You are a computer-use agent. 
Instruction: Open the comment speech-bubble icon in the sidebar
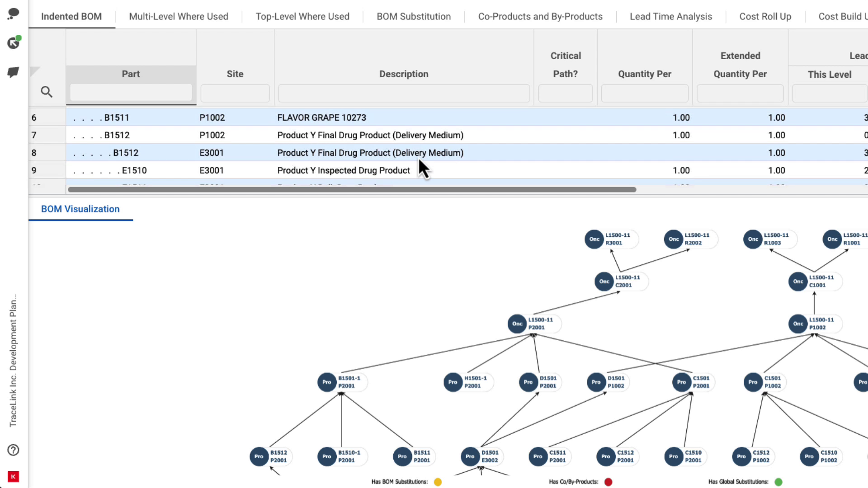click(14, 72)
